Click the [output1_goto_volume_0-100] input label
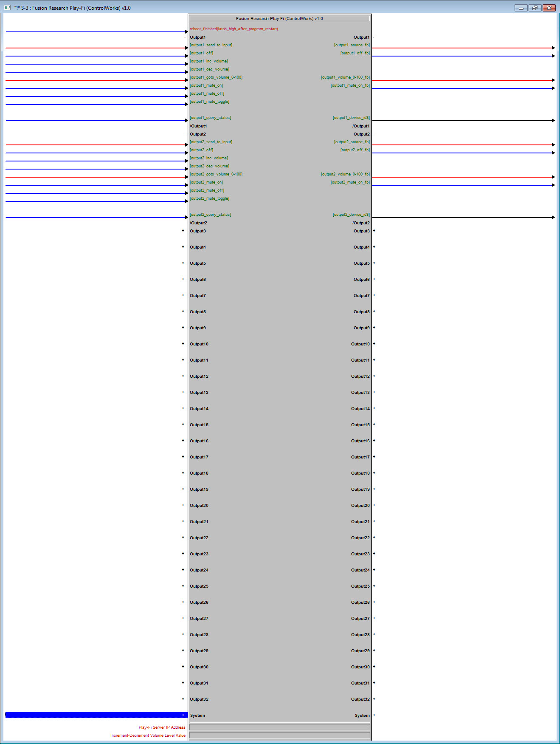The height and width of the screenshot is (744, 560). (x=216, y=77)
